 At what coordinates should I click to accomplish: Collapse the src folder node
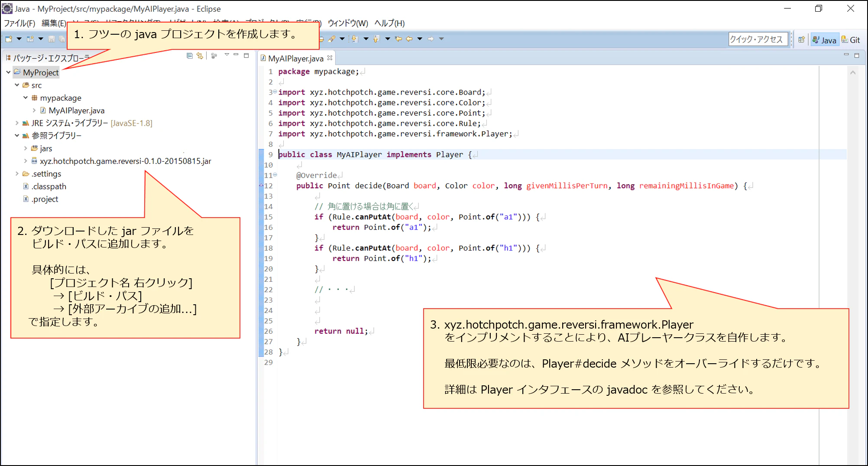pyautogui.click(x=17, y=85)
